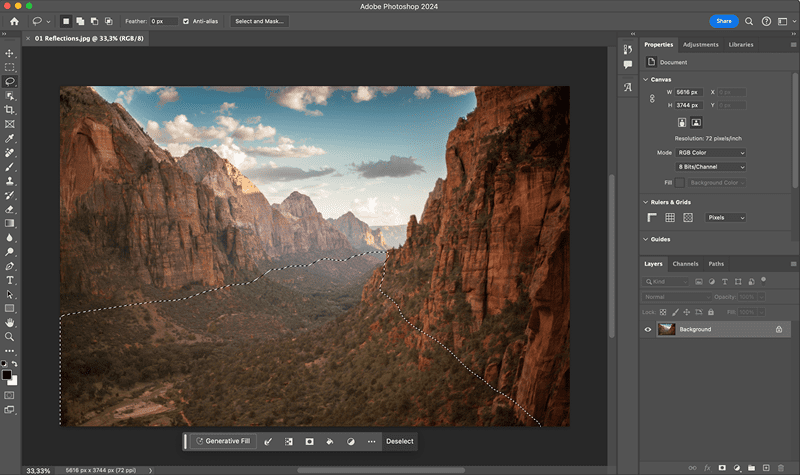Click Create mask from selection icon
The image size is (800, 475).
(x=309, y=441)
